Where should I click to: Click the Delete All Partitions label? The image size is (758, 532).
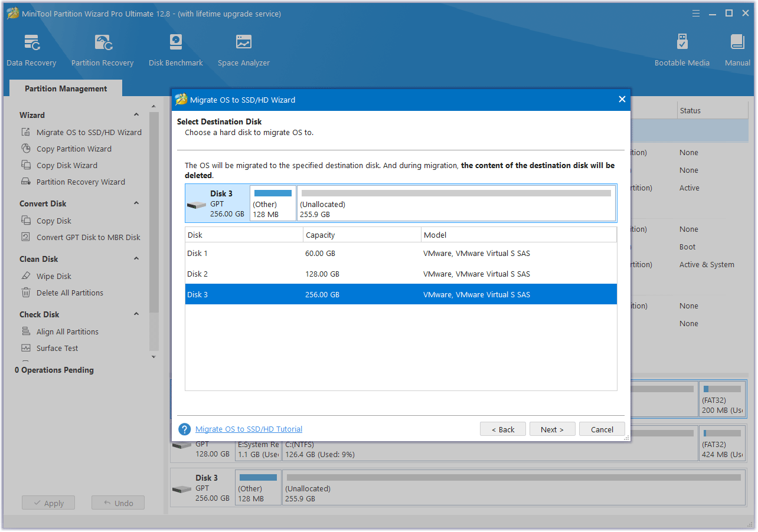[70, 293]
